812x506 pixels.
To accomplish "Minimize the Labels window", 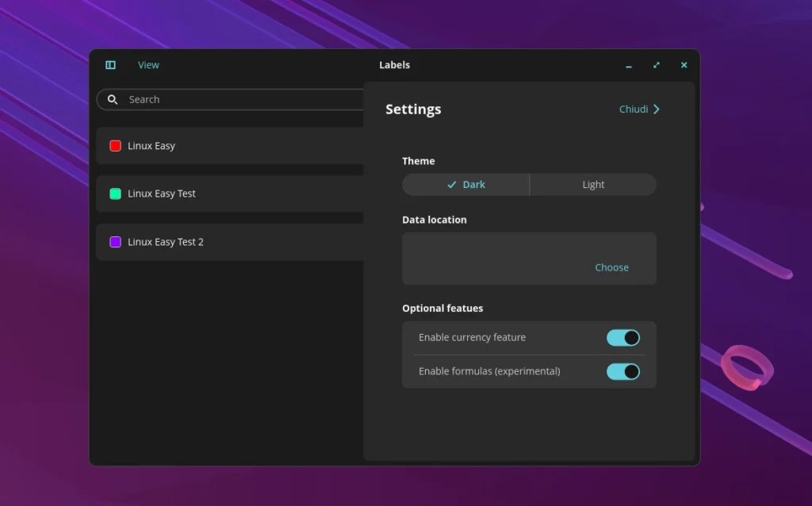I will (x=629, y=65).
